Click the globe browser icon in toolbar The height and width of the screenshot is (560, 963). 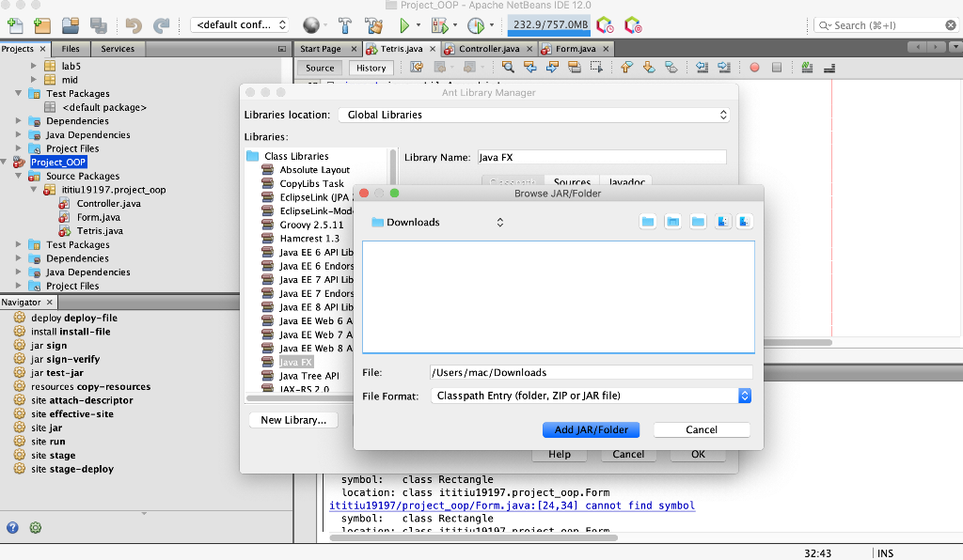point(311,25)
